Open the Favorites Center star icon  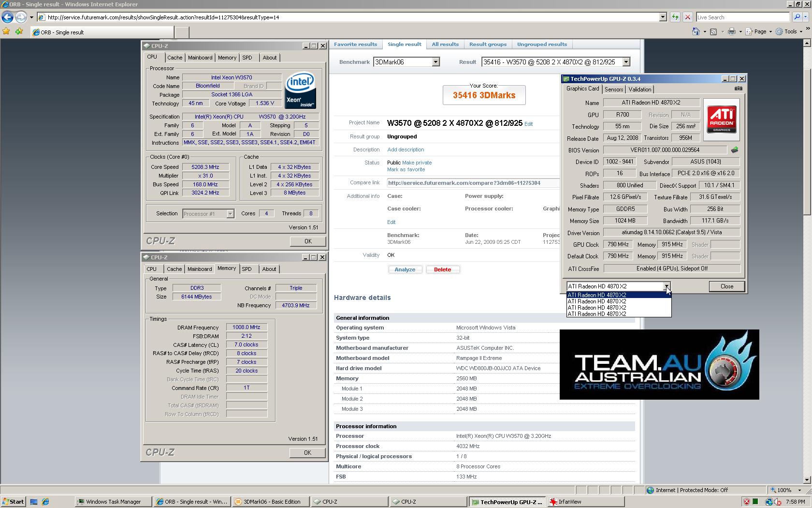click(6, 31)
